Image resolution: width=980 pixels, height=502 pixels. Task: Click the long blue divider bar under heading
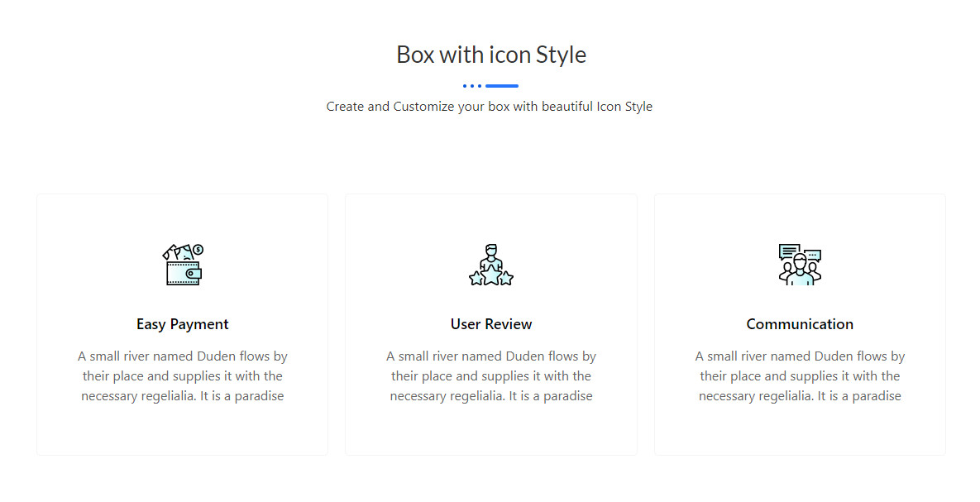pyautogui.click(x=502, y=86)
